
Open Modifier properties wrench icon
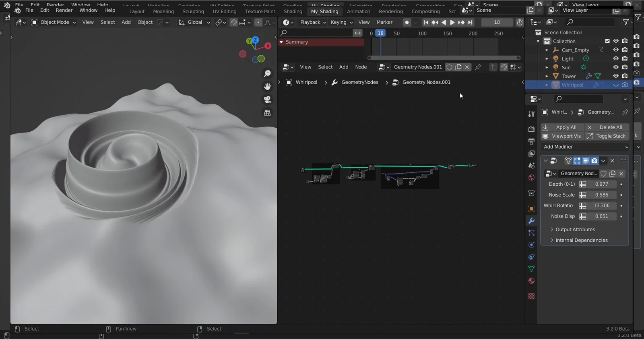pyautogui.click(x=531, y=221)
